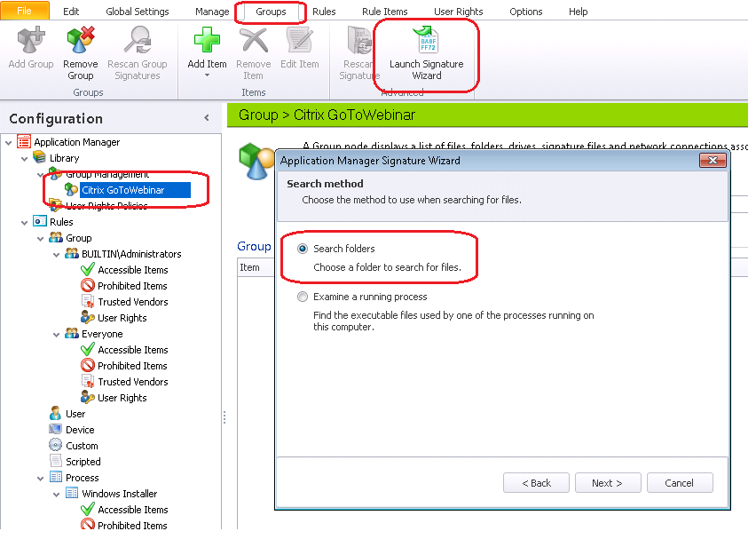Select Citrix GoToWebinar group in tree
The height and width of the screenshot is (547, 756).
tap(122, 190)
